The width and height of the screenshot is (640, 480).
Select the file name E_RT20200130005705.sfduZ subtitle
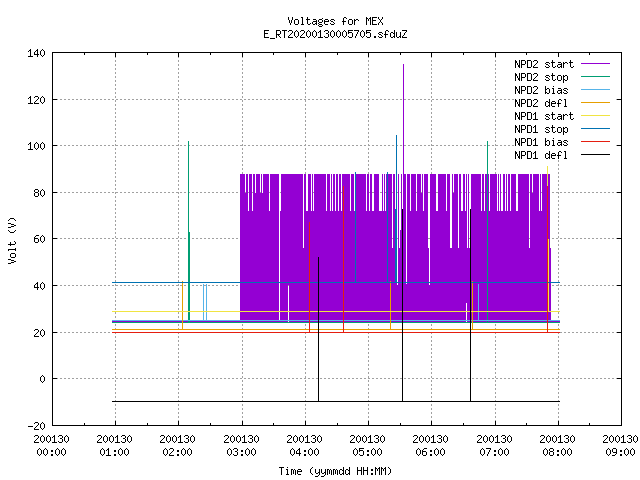tap(335, 34)
